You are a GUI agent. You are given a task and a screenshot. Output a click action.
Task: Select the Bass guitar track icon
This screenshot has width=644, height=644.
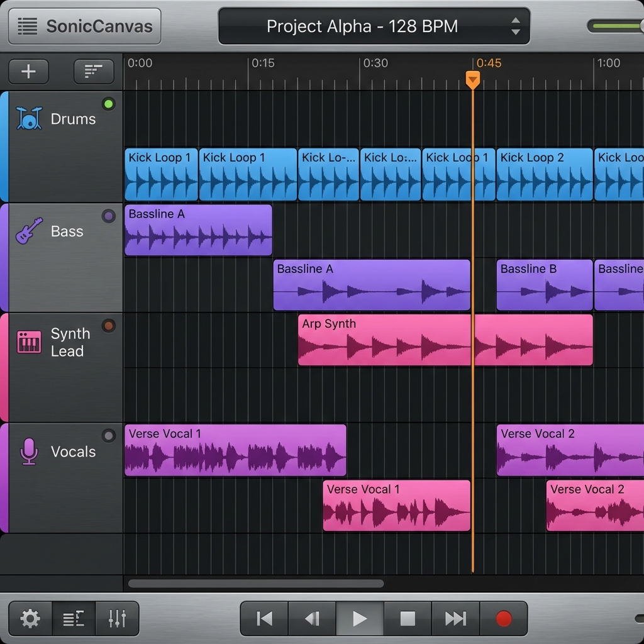tap(29, 231)
